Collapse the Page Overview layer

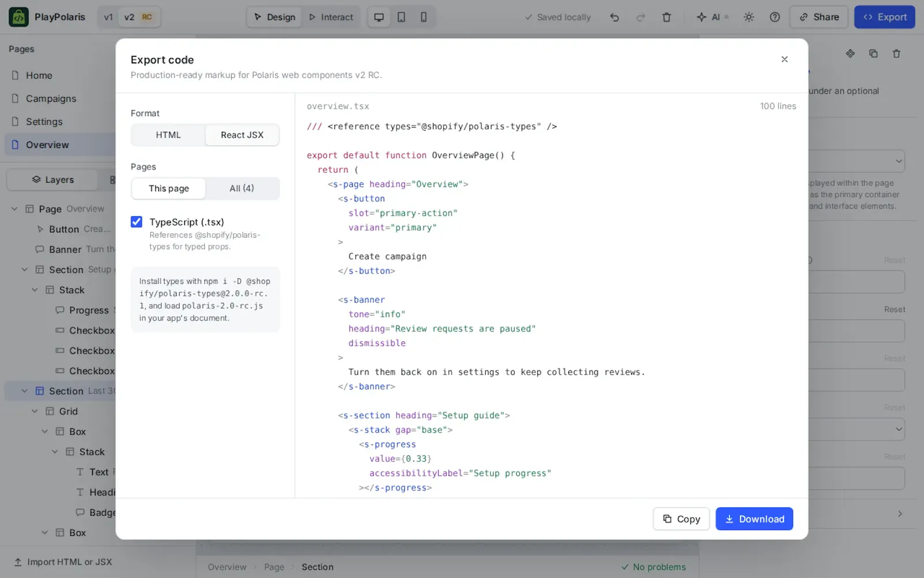coord(14,209)
